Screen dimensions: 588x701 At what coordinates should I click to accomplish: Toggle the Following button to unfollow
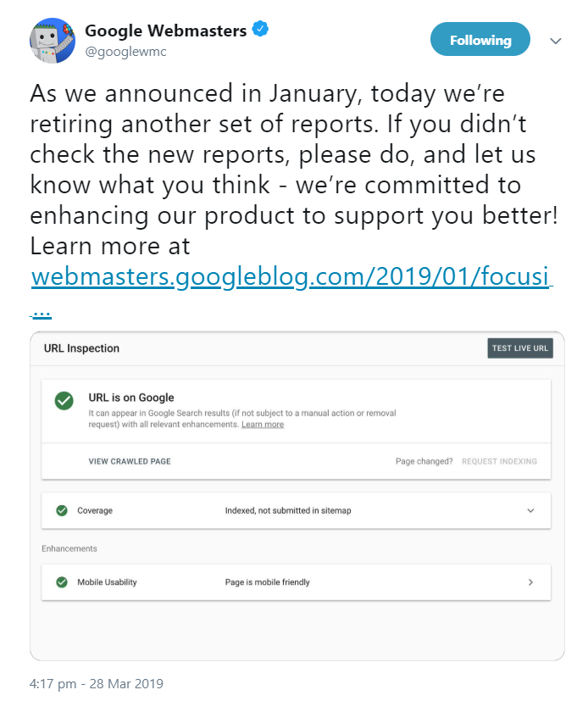[480, 39]
